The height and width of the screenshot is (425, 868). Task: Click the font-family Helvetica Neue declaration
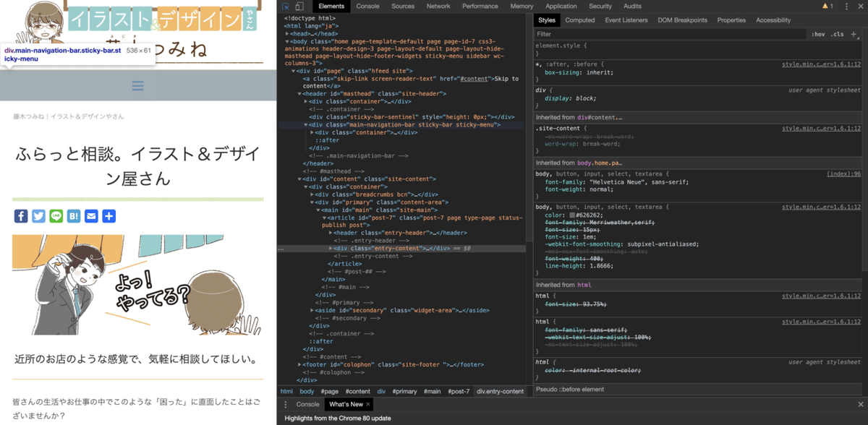617,181
